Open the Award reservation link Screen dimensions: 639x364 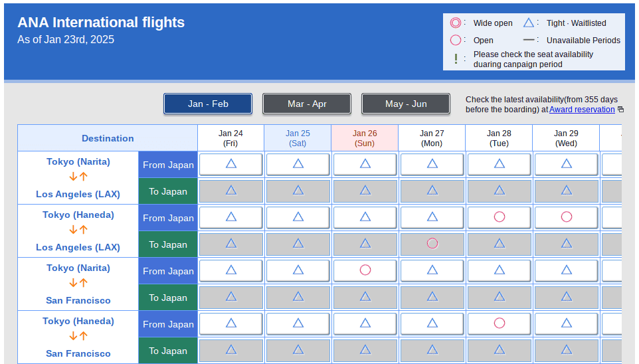(x=582, y=109)
